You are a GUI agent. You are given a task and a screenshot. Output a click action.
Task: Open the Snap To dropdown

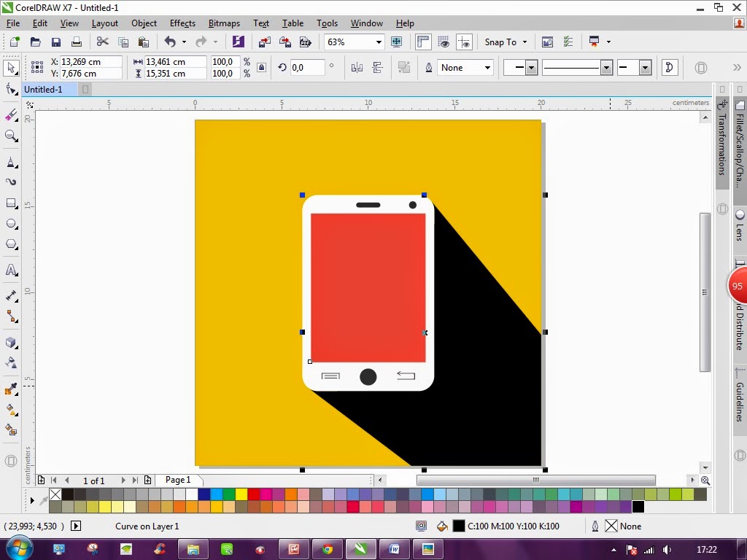click(x=506, y=42)
